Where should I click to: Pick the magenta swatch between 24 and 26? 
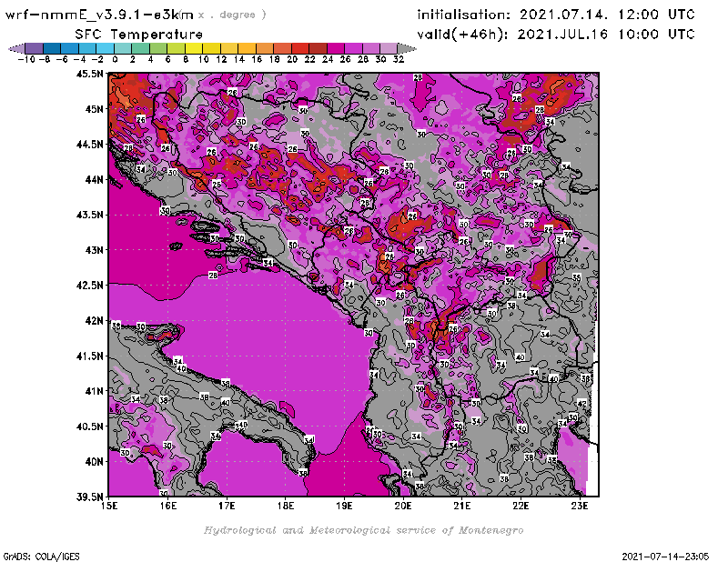[x=336, y=49]
